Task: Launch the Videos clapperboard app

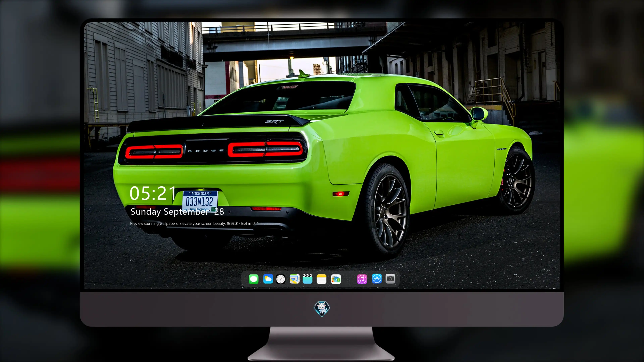Action: click(308, 279)
